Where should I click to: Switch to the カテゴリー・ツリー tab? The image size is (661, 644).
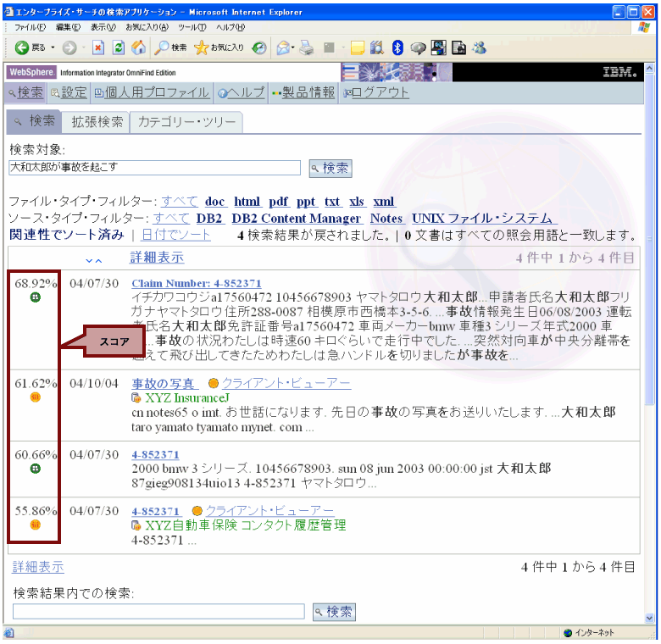(186, 122)
